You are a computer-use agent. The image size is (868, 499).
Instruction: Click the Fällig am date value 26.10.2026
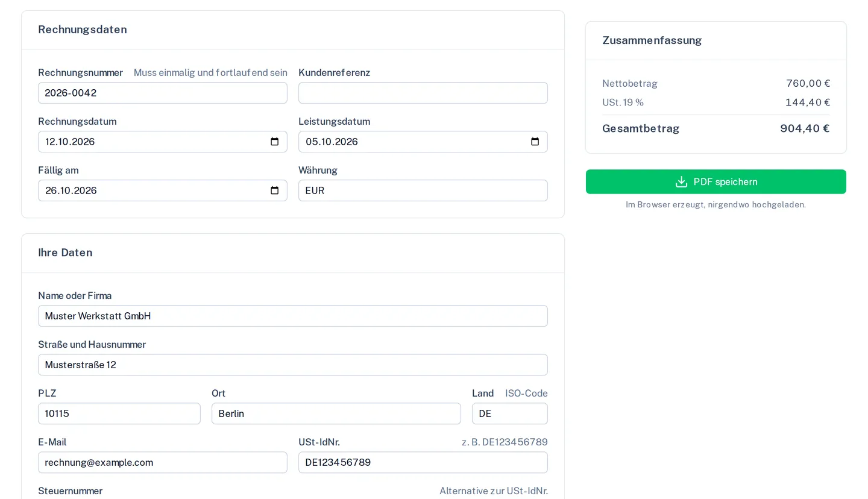click(x=71, y=190)
